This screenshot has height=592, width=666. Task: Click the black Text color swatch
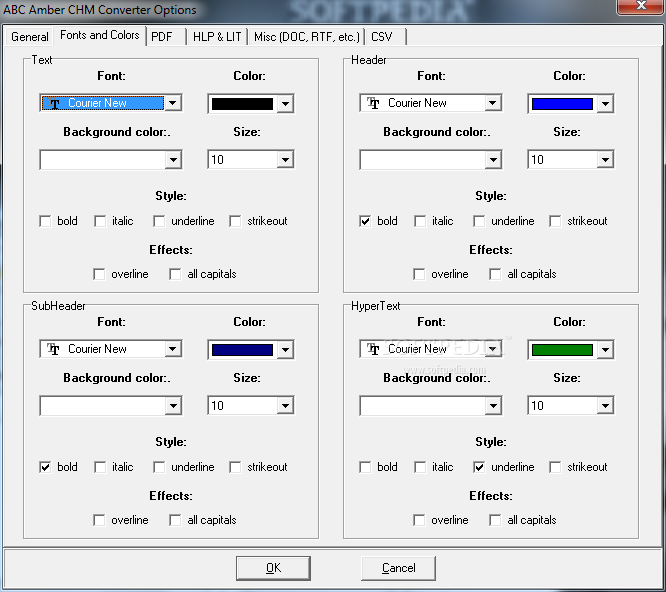tap(242, 104)
